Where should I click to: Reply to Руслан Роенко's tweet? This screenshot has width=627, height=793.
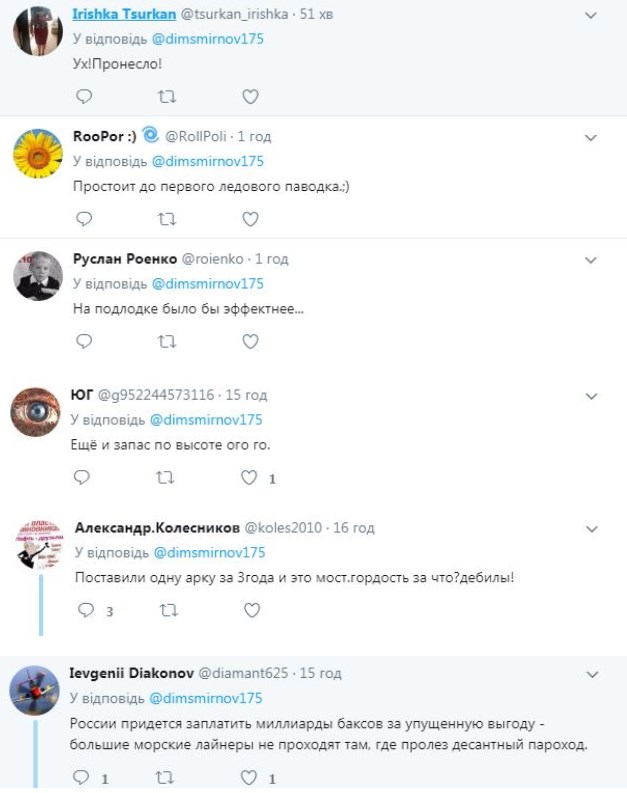85,341
